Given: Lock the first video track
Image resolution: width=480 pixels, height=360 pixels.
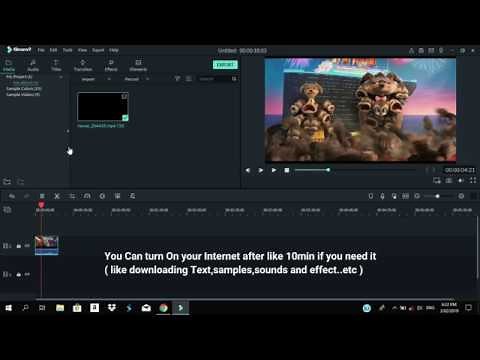Looking at the screenshot, I should pyautogui.click(x=19, y=246).
